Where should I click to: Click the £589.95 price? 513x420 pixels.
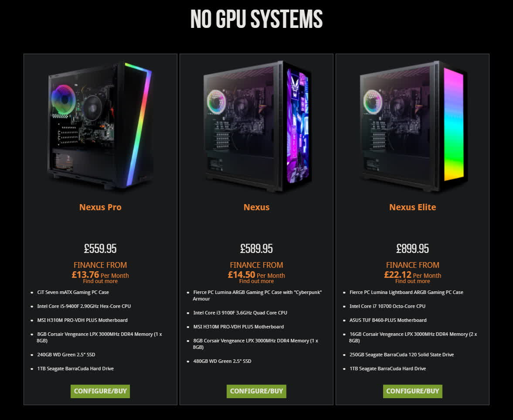[256, 249]
